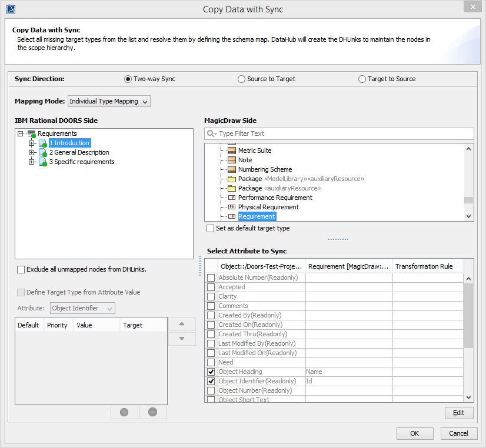This screenshot has height=448, width=486.
Task: Click the Requirements root module icon
Action: [32, 134]
